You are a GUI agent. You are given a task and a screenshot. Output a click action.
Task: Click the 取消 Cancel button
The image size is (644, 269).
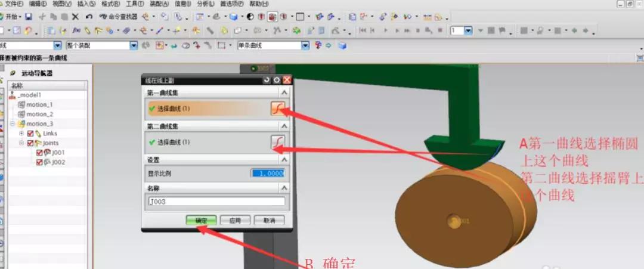pos(269,221)
